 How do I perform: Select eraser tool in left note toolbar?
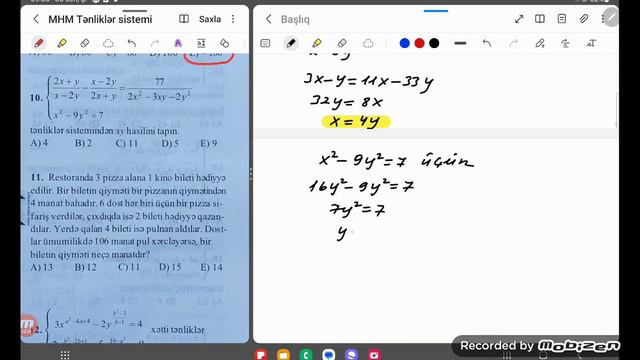(84, 43)
